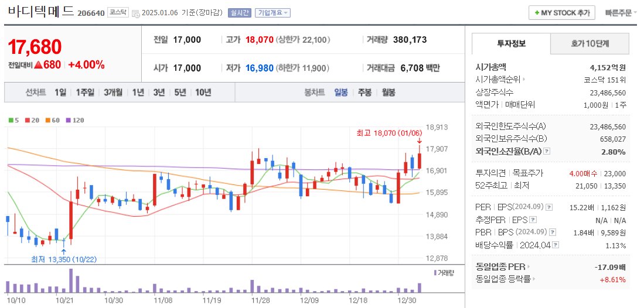This screenshot has width=644, height=308.
Task: Click the arrow beside 동일업종 등락률
Action: 534,279
